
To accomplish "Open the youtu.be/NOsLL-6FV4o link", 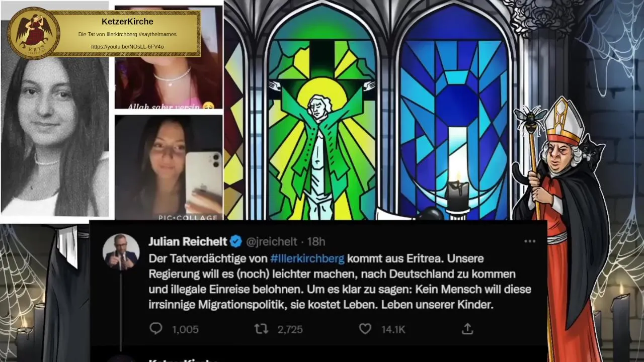I will click(127, 47).
